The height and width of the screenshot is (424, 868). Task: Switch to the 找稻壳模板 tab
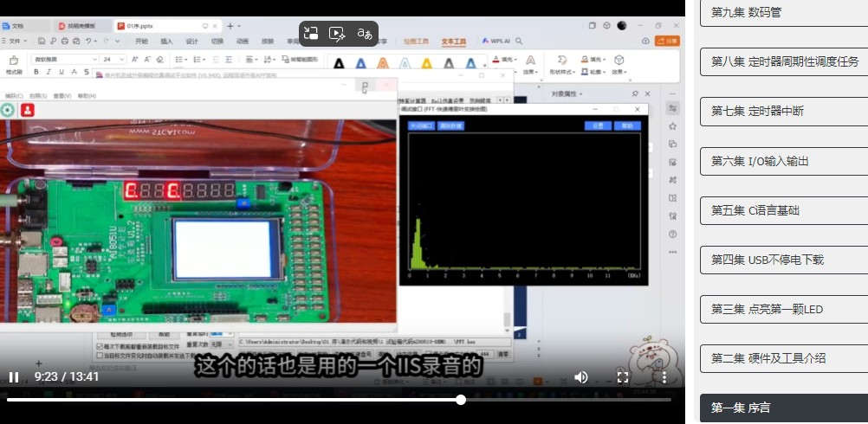[x=81, y=26]
